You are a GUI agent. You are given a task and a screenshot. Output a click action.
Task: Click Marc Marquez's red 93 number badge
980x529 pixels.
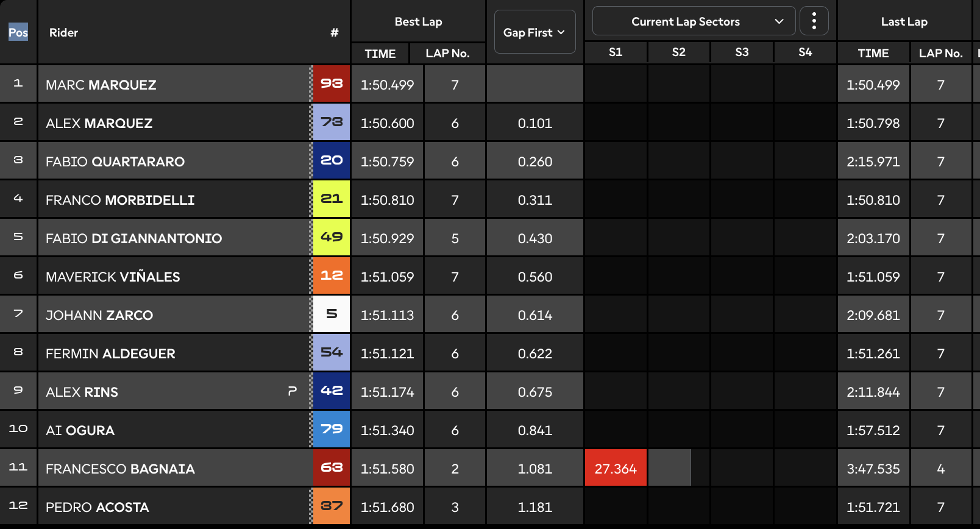(x=332, y=83)
